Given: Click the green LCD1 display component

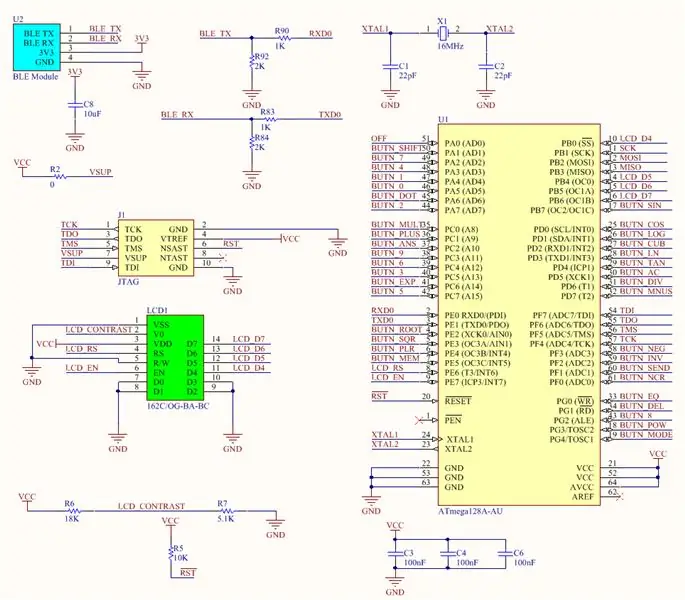Looking at the screenshot, I should (175, 357).
